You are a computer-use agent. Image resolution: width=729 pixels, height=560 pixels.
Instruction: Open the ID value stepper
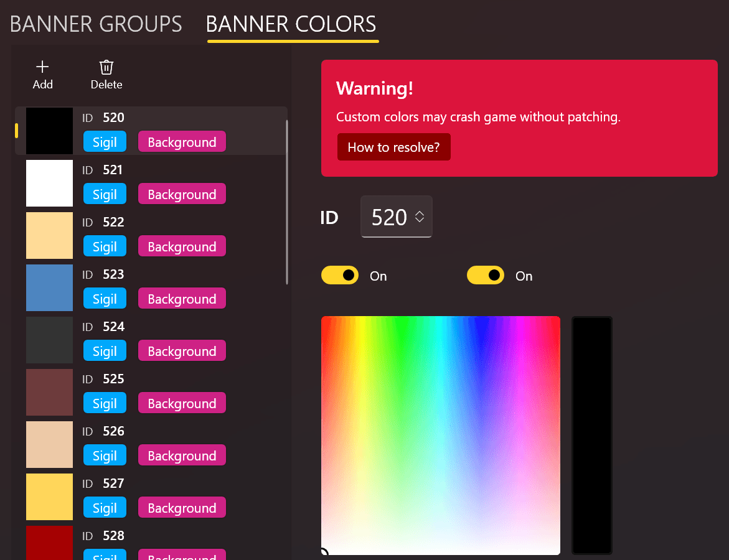click(x=420, y=217)
